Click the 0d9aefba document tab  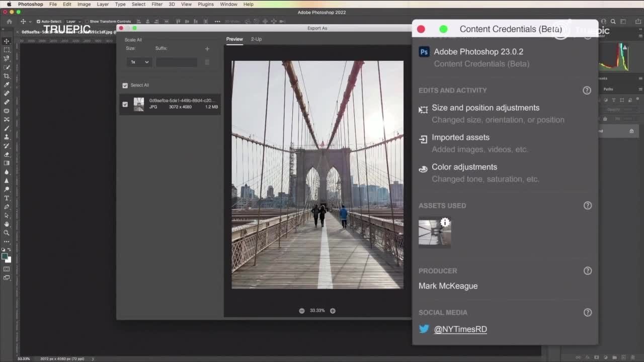[68, 32]
